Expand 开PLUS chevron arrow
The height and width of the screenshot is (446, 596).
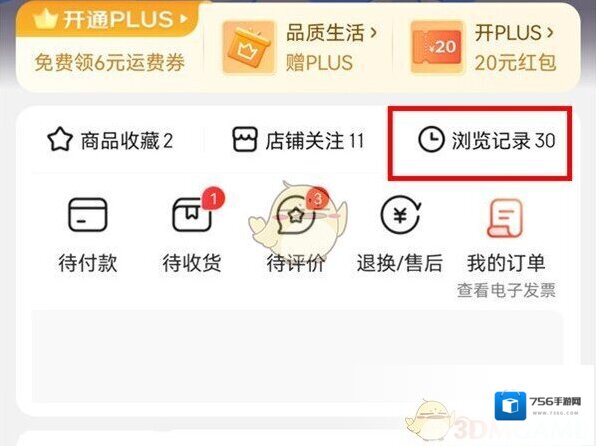[550, 33]
